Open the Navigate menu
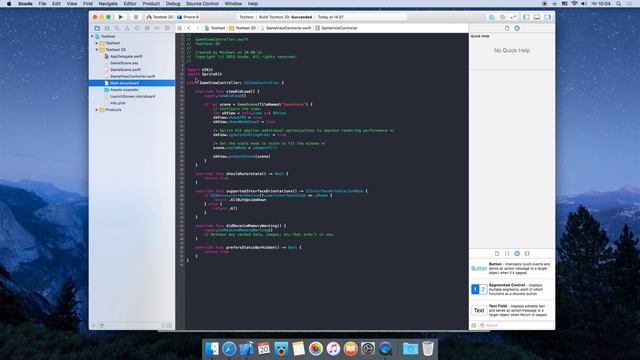640x360 pixels. [x=108, y=4]
